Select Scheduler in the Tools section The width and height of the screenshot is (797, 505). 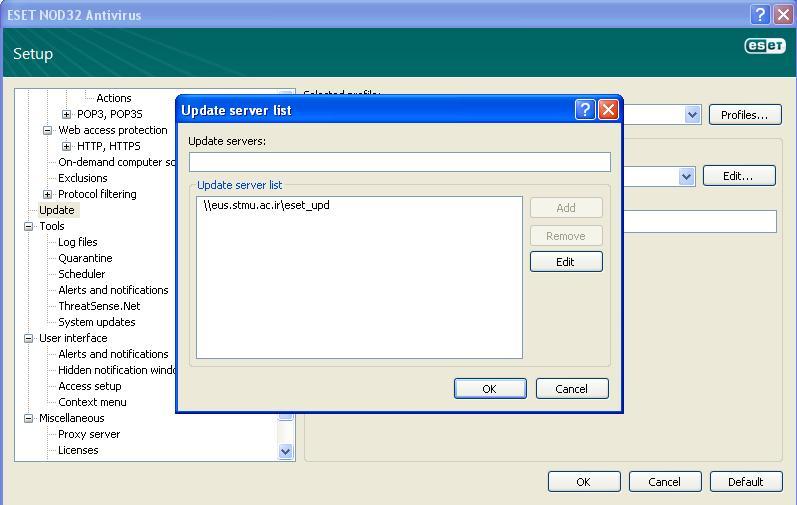coord(81,274)
